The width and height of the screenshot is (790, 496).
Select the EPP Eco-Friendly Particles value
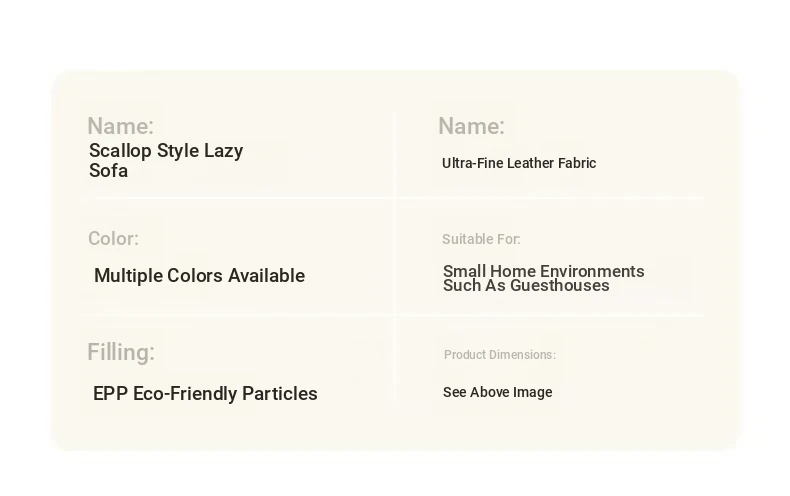pos(206,394)
